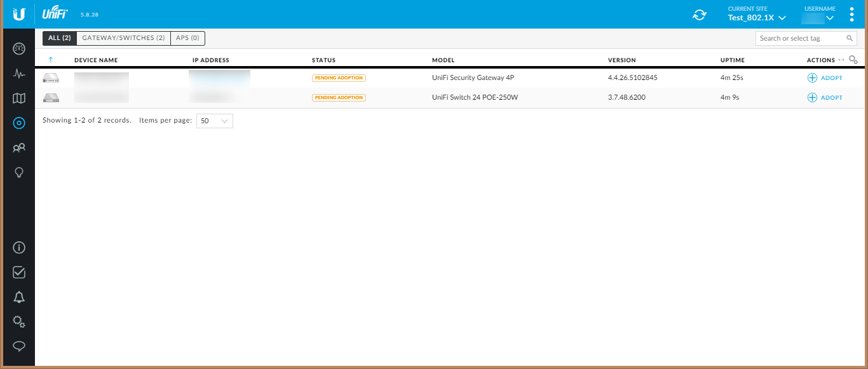Open Statistics pulse icon in sidebar
Image resolution: width=868 pixels, height=369 pixels.
tap(19, 74)
